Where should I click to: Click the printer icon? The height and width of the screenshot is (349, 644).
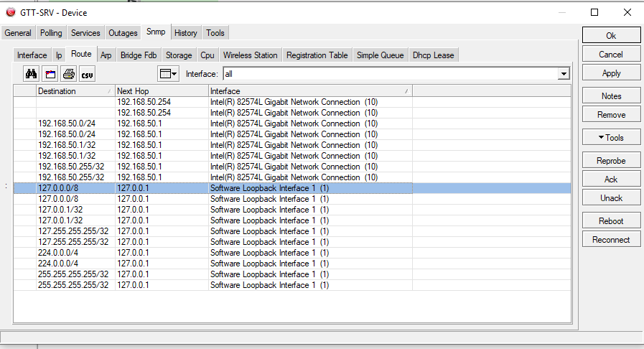[69, 74]
